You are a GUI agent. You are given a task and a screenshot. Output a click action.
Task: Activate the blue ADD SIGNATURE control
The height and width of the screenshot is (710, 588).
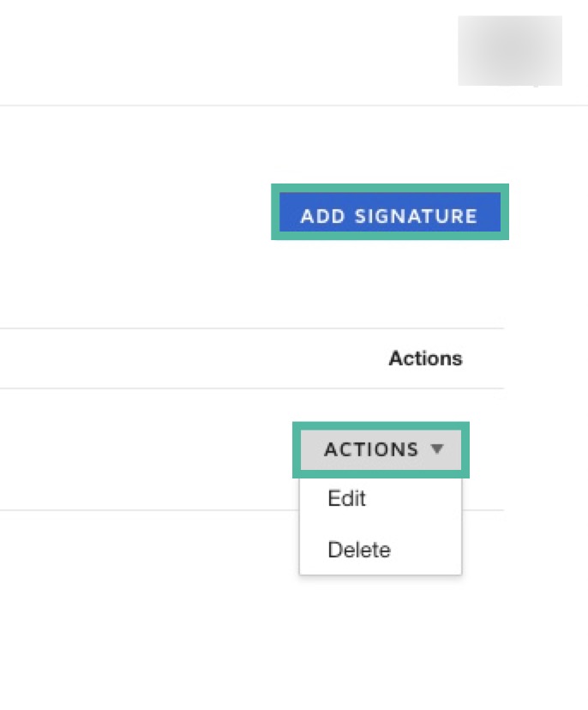point(390,214)
